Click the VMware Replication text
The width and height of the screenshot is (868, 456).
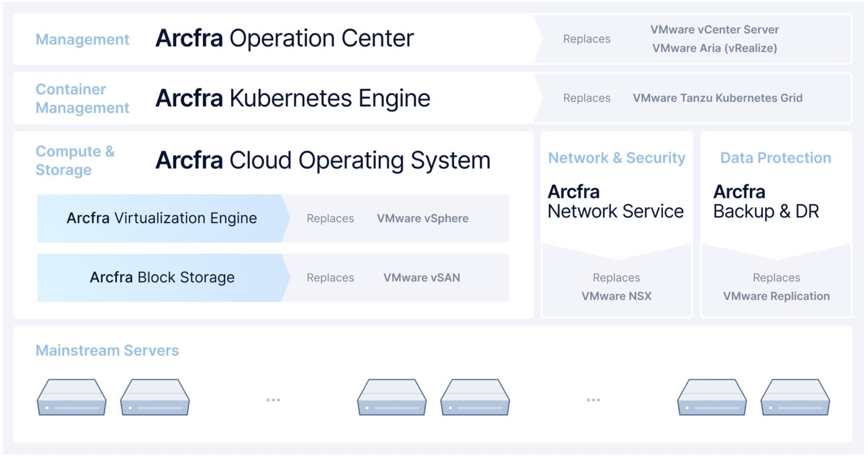click(776, 296)
